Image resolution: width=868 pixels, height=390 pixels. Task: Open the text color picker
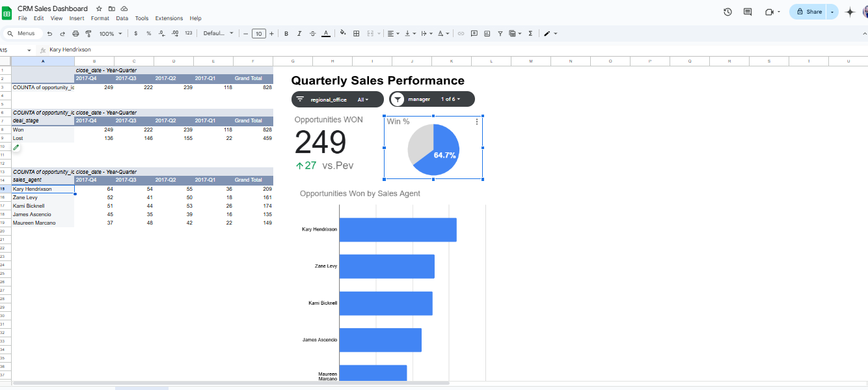[x=326, y=33]
